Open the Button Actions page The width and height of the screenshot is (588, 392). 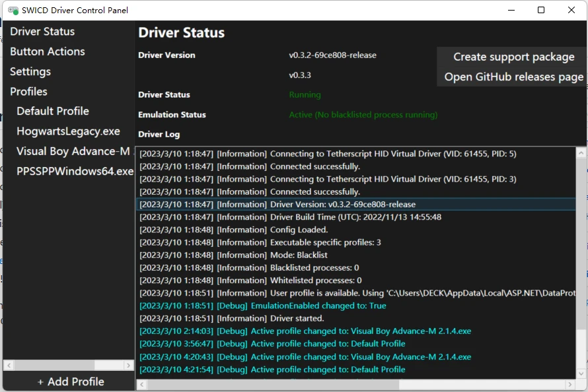(48, 51)
